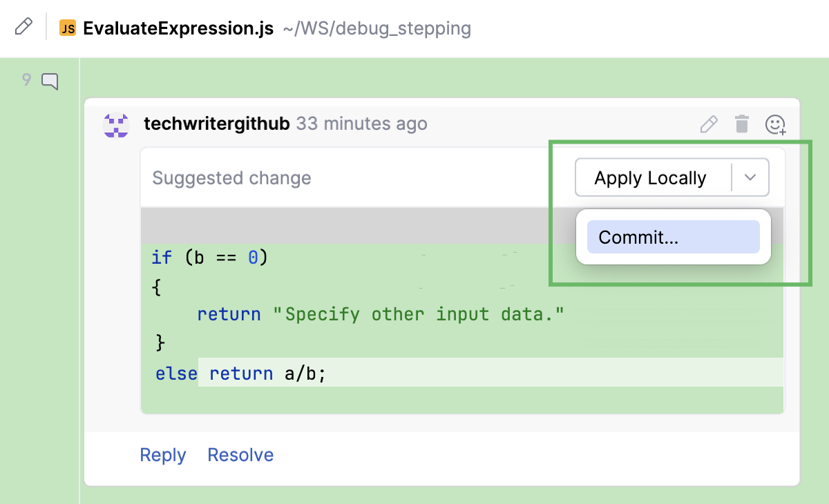Screen dimensions: 829x504
Task: Delete the comment with the trash icon
Action: pos(742,124)
